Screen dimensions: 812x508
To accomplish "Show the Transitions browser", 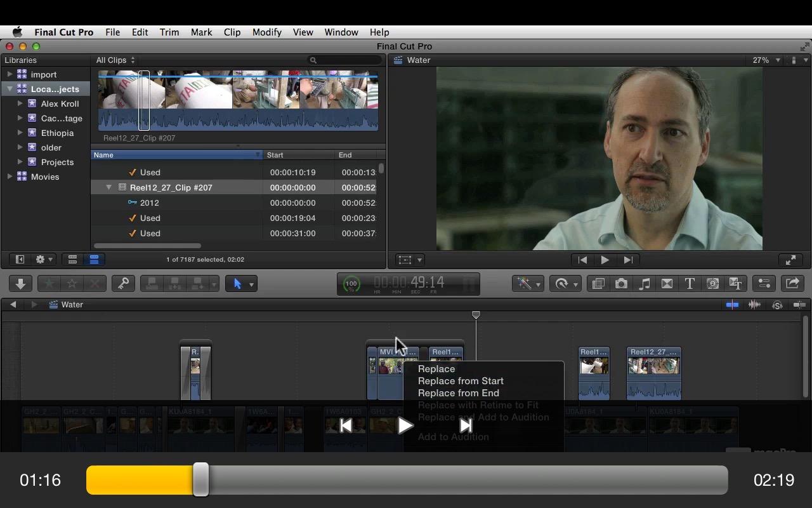I will pyautogui.click(x=667, y=284).
